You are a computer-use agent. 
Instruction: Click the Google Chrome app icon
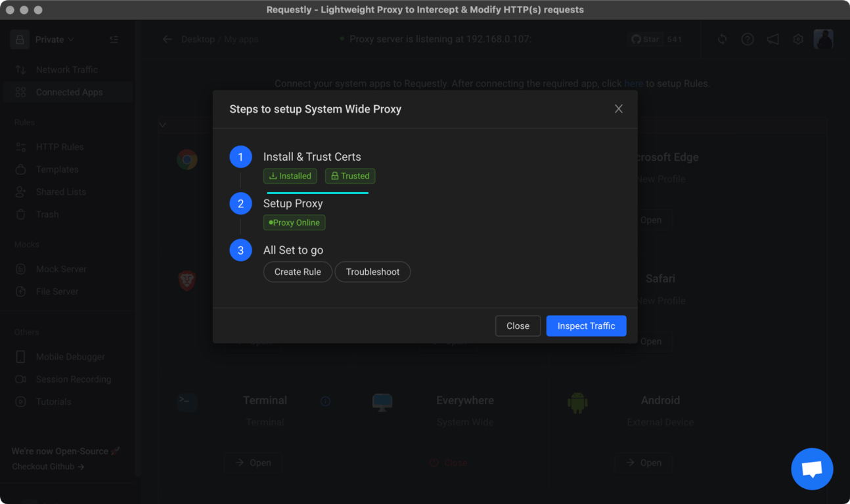[x=187, y=159]
